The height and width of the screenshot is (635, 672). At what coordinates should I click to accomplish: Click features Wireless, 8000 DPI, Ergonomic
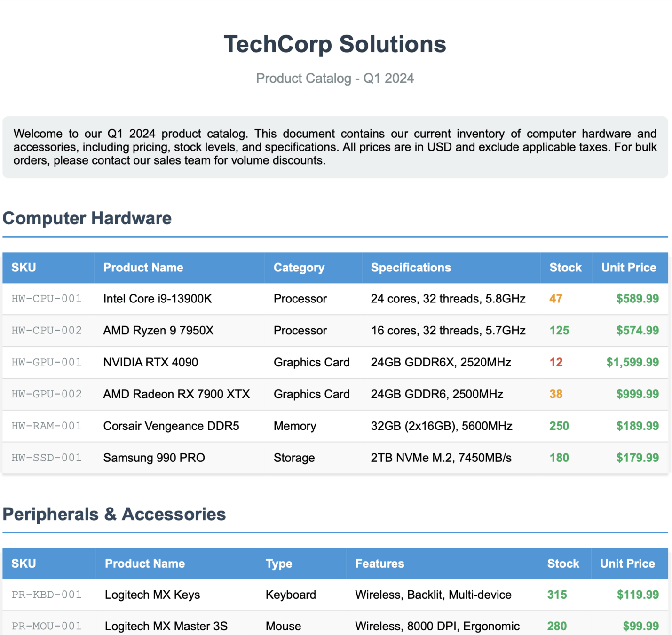(x=437, y=626)
